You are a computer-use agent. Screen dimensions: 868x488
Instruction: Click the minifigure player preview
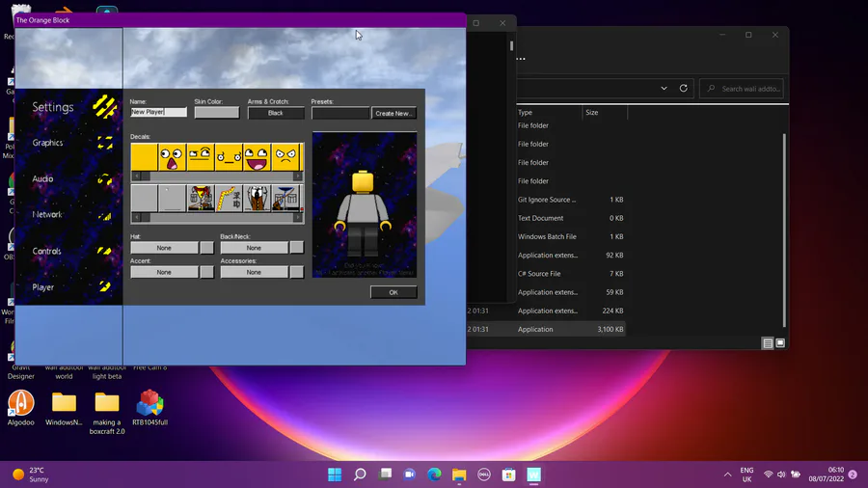[364, 213]
